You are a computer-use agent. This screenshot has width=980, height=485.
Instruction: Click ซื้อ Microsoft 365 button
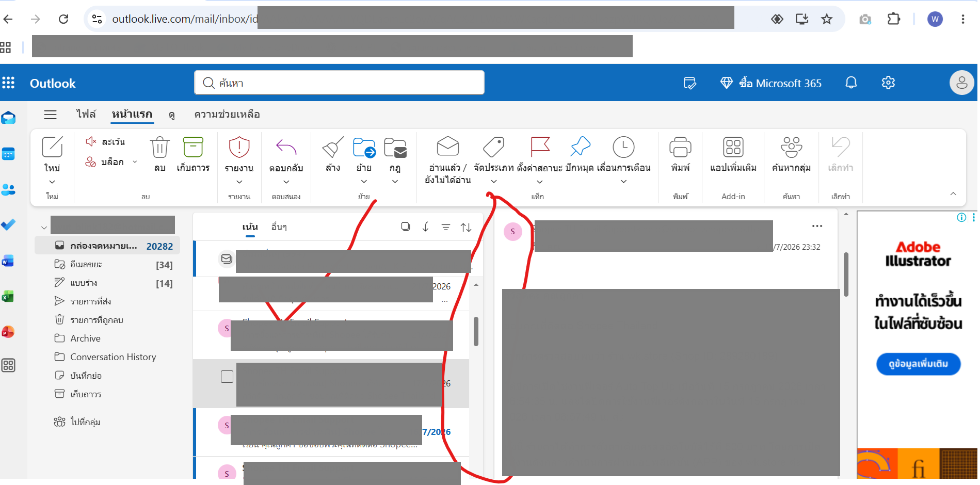770,83
